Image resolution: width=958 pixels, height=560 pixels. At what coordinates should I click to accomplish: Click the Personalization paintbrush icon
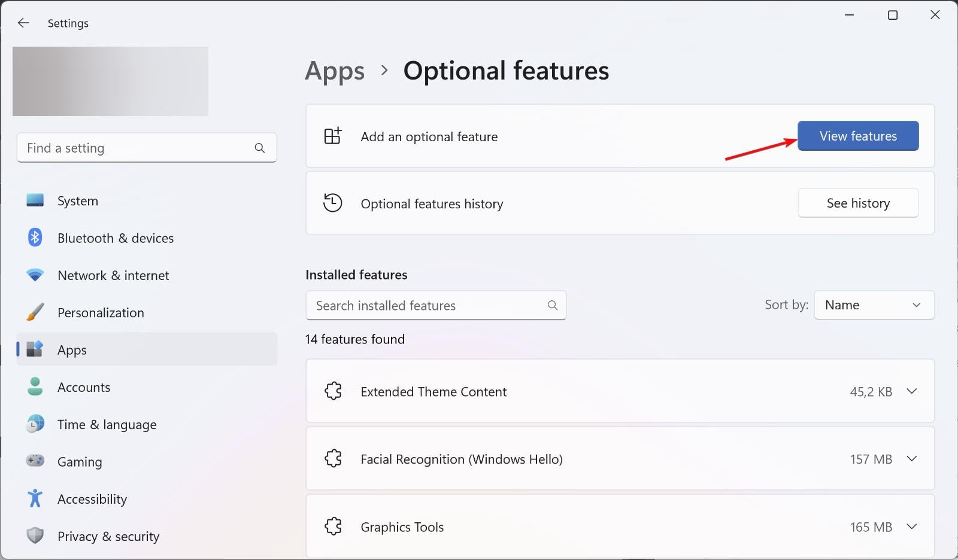click(35, 312)
